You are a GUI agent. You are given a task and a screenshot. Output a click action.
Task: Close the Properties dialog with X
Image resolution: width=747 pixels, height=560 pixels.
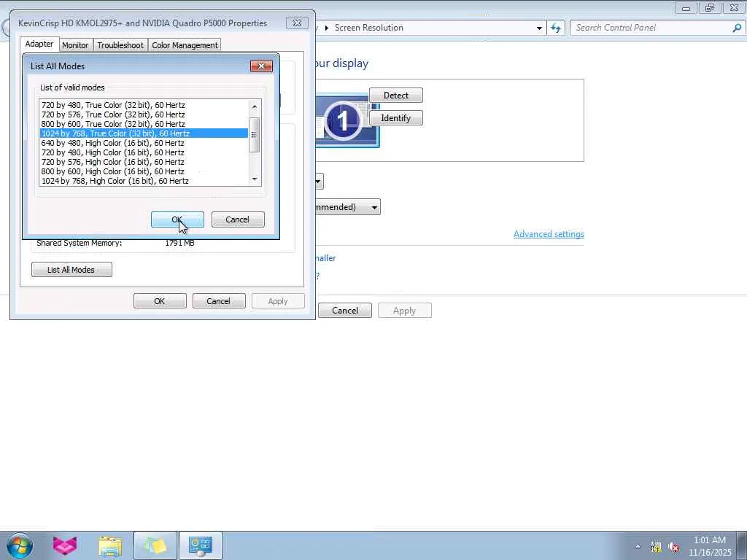click(x=297, y=23)
